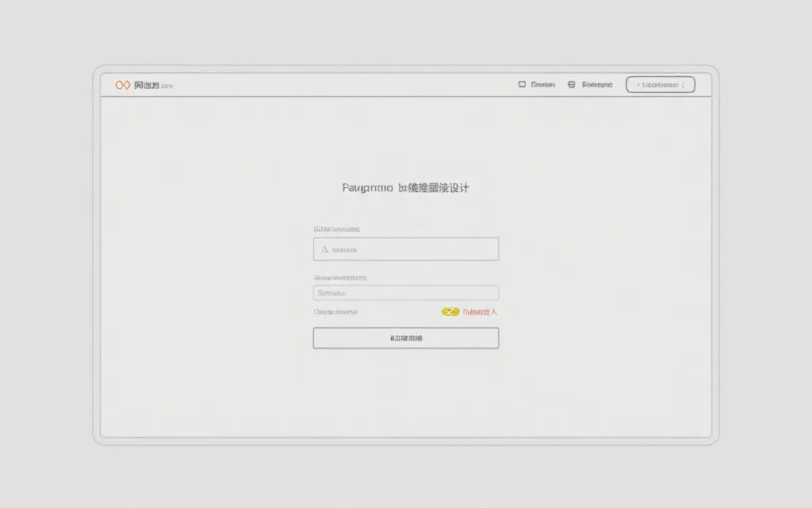The image size is (812, 508).
Task: Click the rounded outlined button in the top-right corner
Action: (x=659, y=84)
